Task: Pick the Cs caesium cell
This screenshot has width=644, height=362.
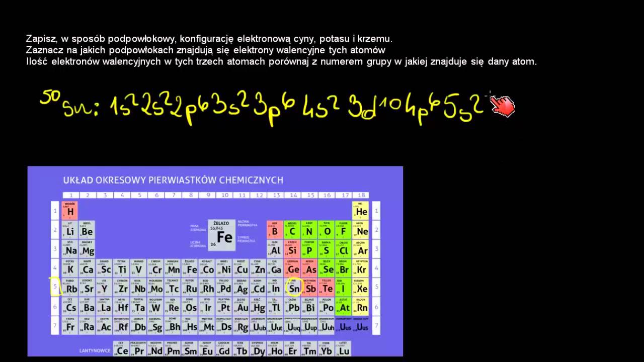Action: (x=70, y=306)
